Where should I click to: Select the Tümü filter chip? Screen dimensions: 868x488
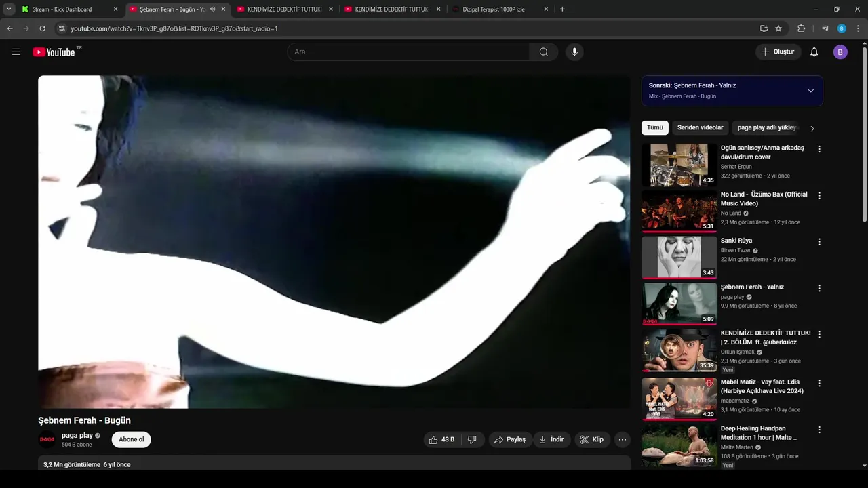655,127
